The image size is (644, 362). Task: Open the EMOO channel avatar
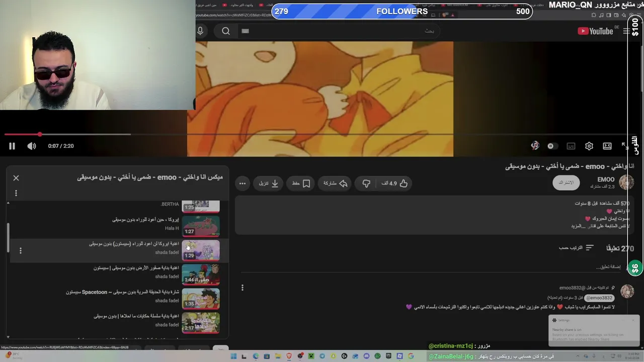[x=626, y=183]
